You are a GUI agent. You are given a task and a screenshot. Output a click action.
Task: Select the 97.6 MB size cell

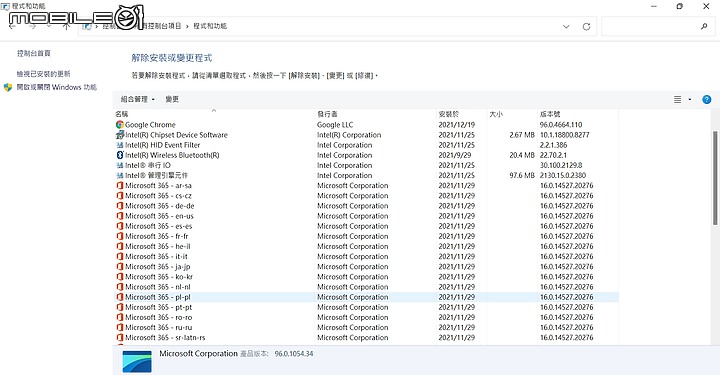click(x=522, y=175)
